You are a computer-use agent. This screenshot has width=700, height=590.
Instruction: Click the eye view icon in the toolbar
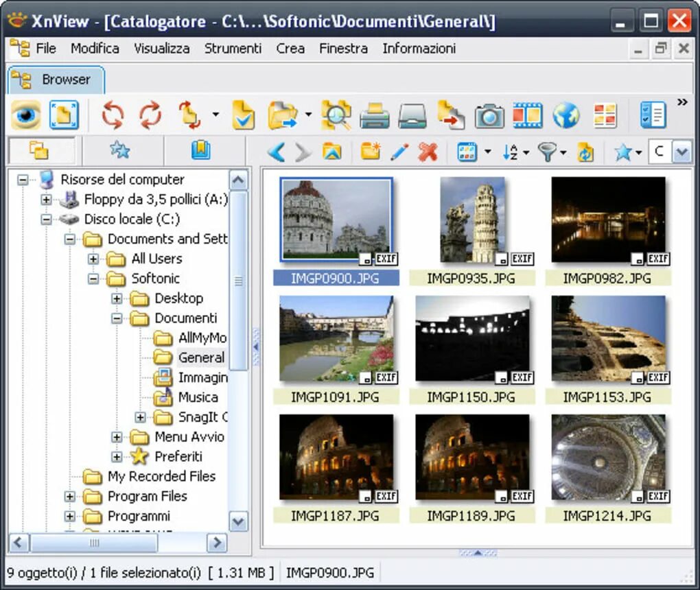(26, 115)
